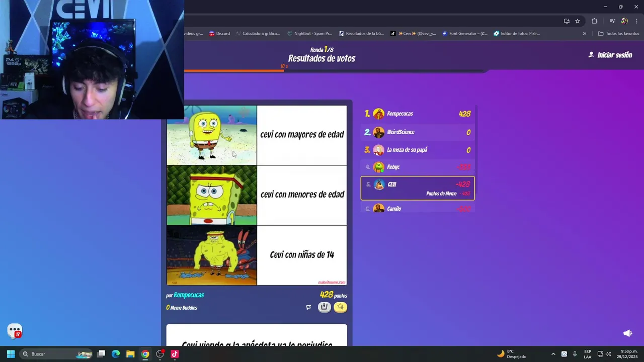The height and width of the screenshot is (362, 644).
Task: Click Robyc green avatar in the leaderboard
Action: tap(379, 167)
